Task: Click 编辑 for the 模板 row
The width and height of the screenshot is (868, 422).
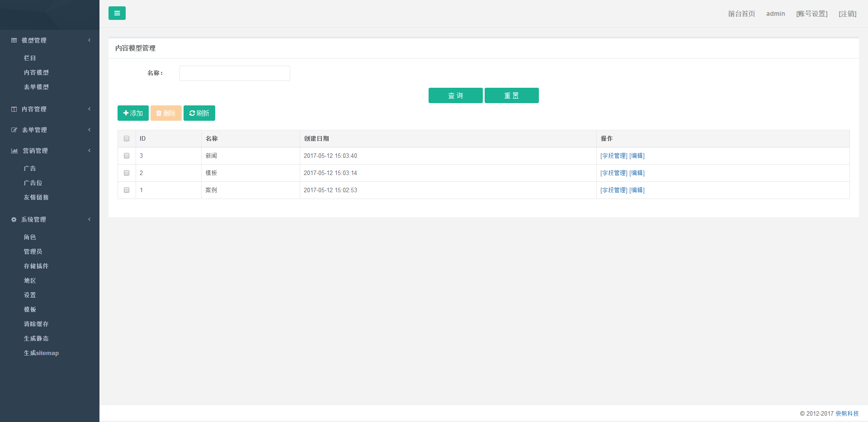Action: (637, 173)
